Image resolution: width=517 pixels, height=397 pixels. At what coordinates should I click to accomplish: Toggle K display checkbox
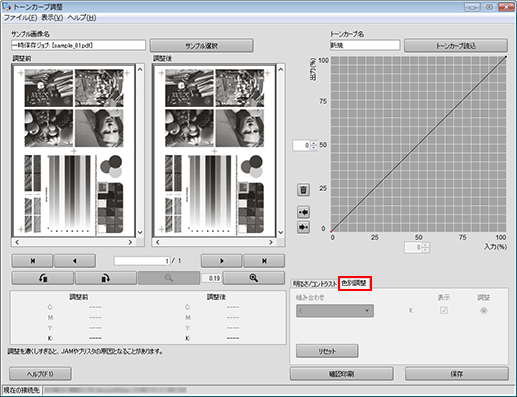(444, 310)
